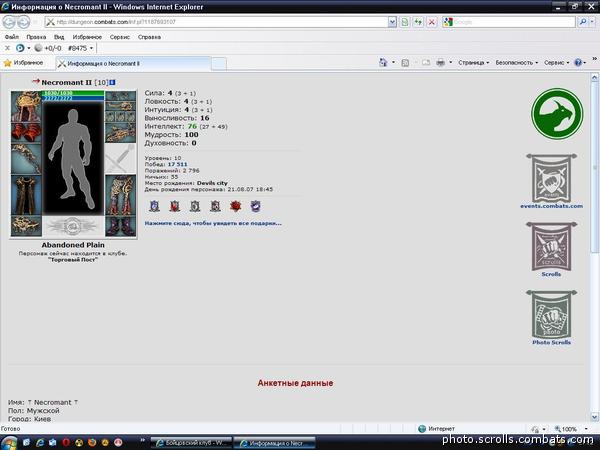Click the 17 511 victories link
Viewport: 600px width, 450px height.
pos(178,164)
